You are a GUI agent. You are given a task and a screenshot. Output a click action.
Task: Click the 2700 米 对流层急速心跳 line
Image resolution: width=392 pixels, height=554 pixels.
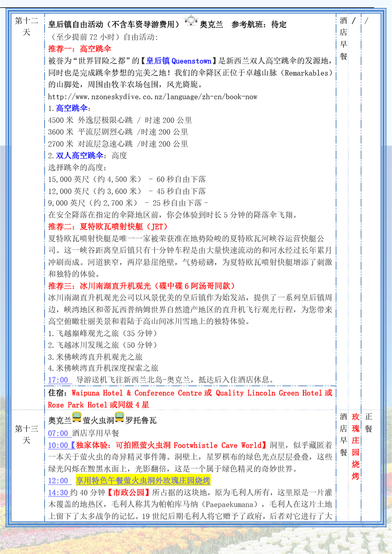pyautogui.click(x=118, y=144)
